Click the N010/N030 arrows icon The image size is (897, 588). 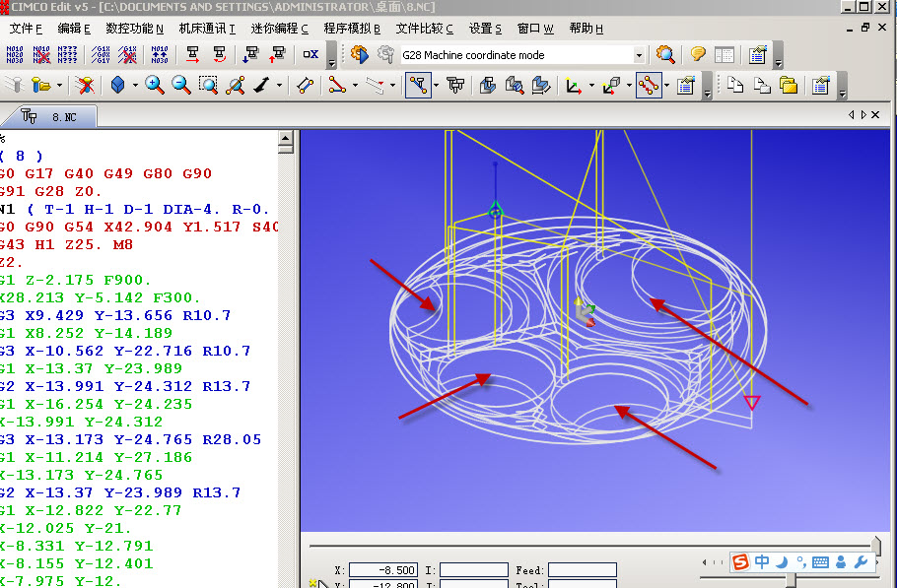coord(160,55)
